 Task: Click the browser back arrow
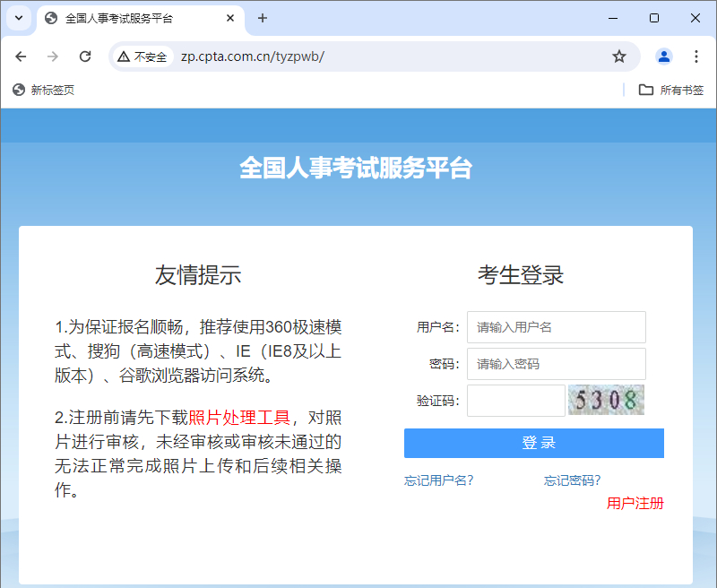(x=21, y=56)
